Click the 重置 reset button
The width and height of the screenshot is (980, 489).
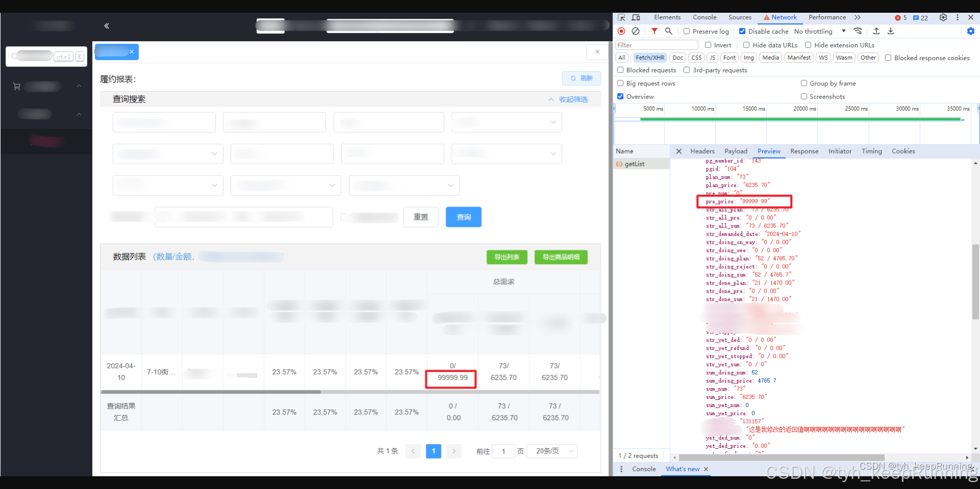421,217
